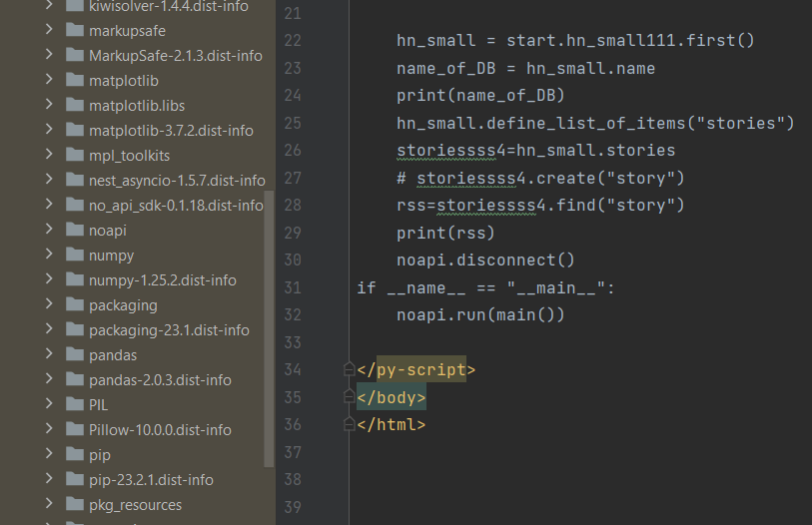Collapse the py-script closing tag fold marker
Screen dimensions: 812x525
[x=349, y=370]
